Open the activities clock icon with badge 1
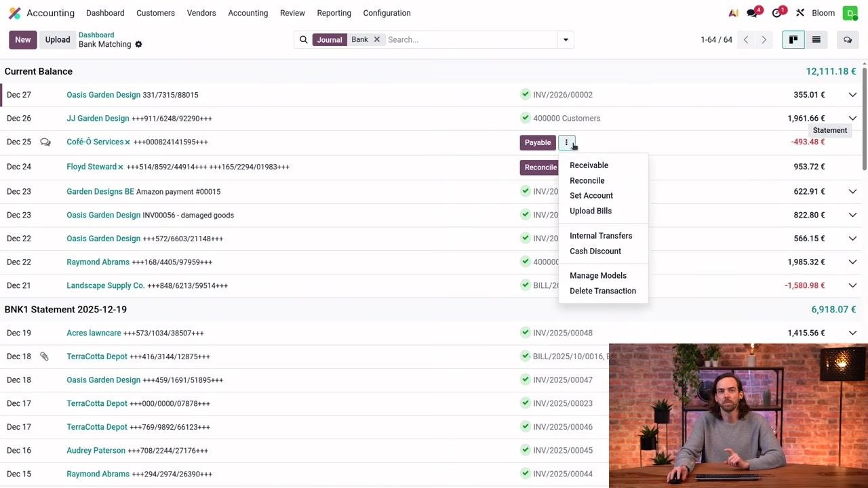Image resolution: width=868 pixels, height=488 pixels. (777, 13)
